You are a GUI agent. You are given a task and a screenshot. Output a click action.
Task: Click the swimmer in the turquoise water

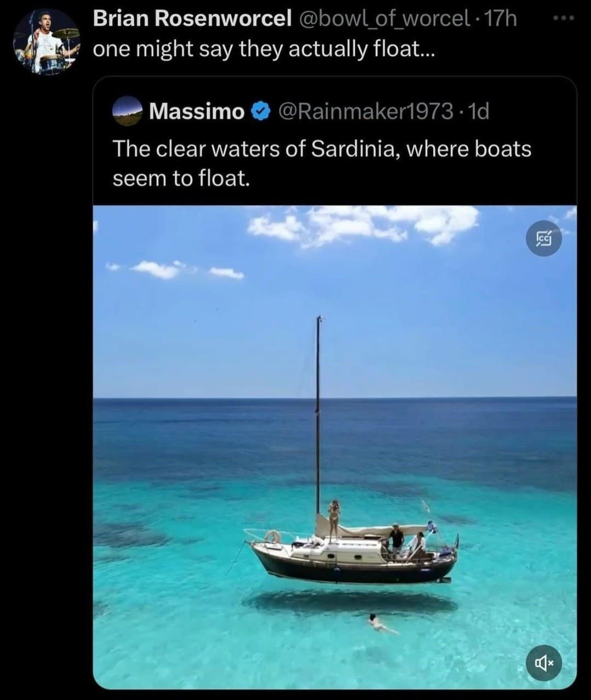click(377, 622)
